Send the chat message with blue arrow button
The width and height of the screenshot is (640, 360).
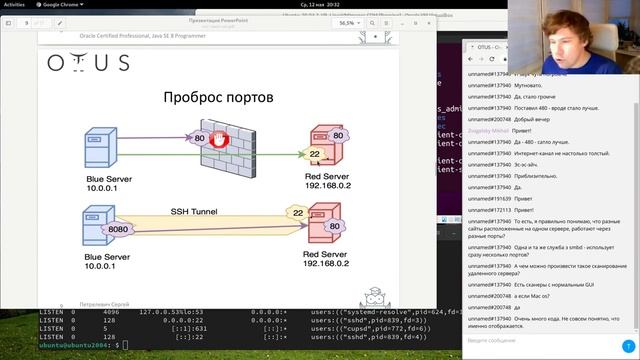[x=628, y=346]
